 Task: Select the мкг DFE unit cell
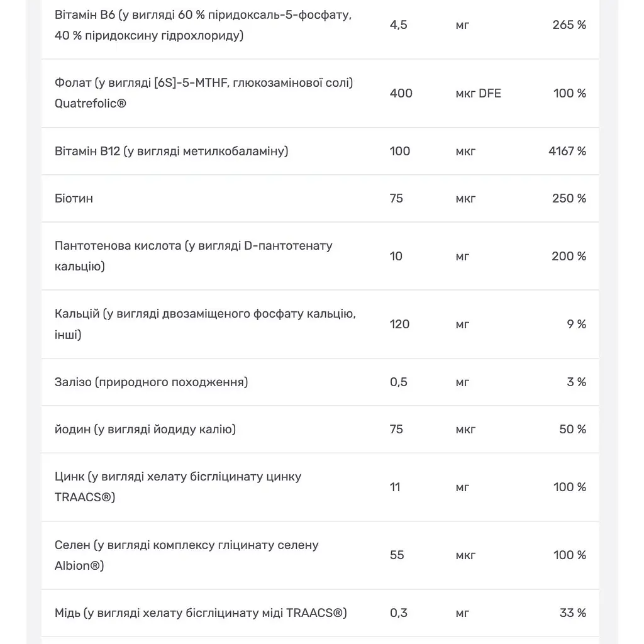point(478,94)
